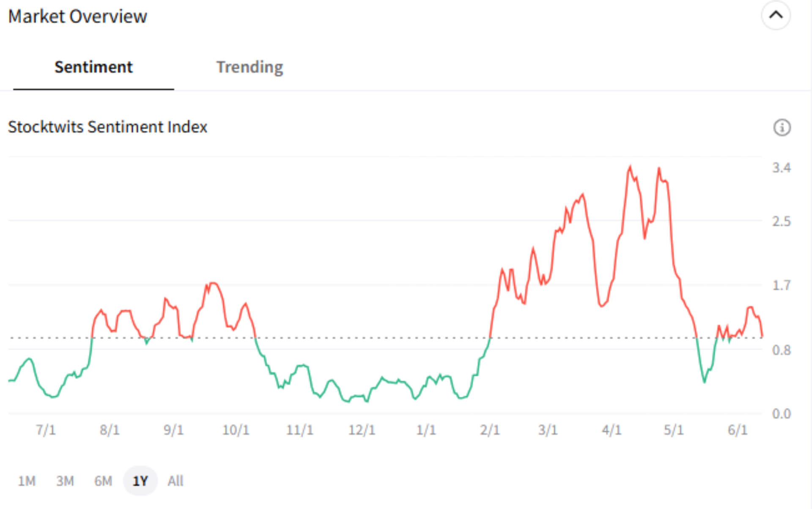Click the circular info indicator above the chart

pyautogui.click(x=782, y=127)
